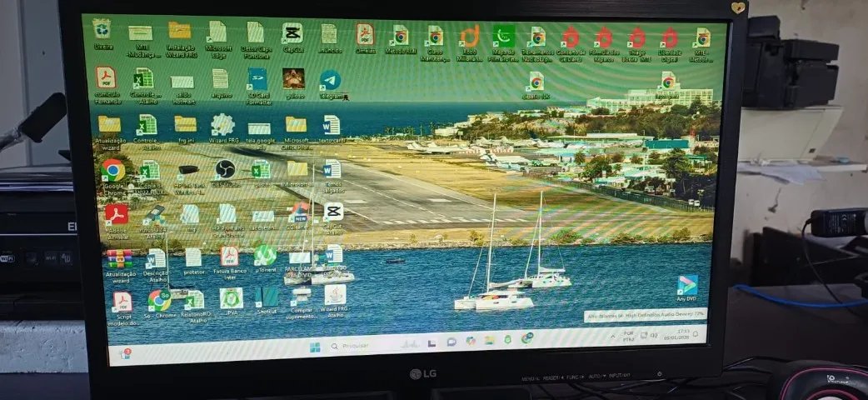Open the Google Chrome desktop shortcut
Image resolution: width=868 pixels, height=400 pixels.
[112, 170]
